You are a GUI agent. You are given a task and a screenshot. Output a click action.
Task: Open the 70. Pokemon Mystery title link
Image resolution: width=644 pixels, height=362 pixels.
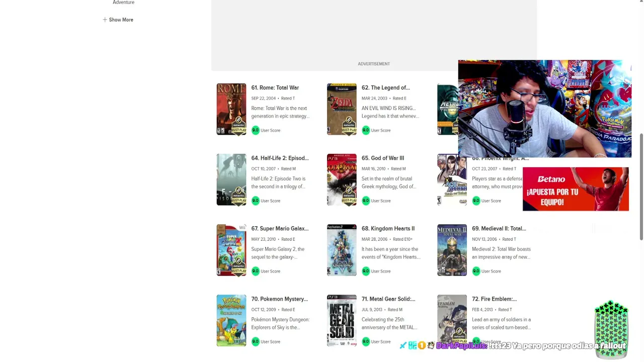[x=279, y=299]
